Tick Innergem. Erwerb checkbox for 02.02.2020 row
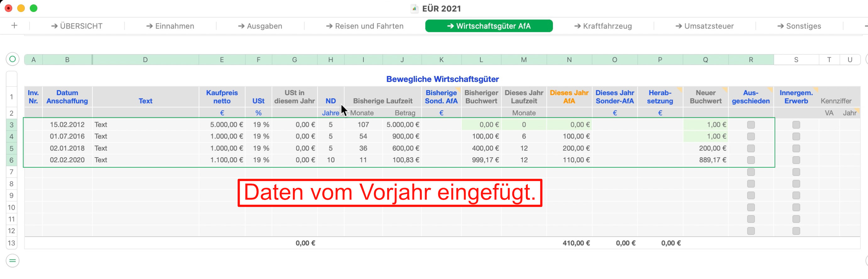 pyautogui.click(x=796, y=160)
